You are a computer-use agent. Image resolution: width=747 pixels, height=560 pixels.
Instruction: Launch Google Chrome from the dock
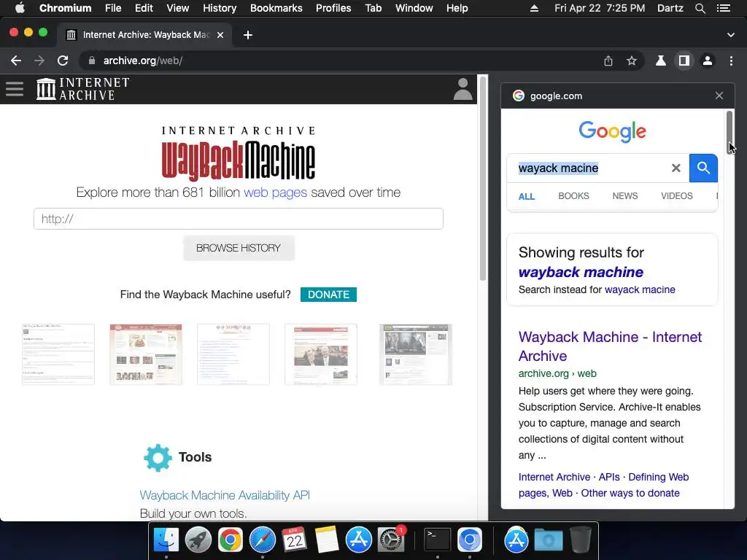pyautogui.click(x=230, y=540)
